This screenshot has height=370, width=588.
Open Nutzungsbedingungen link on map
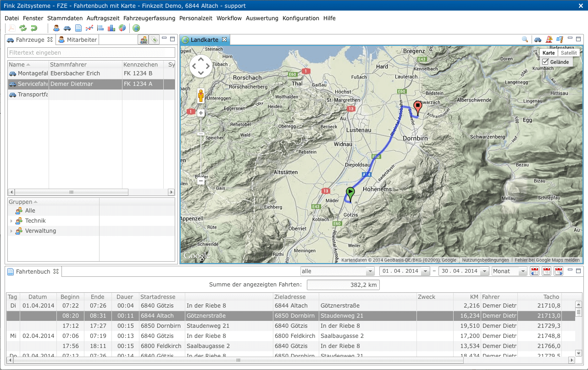point(485,260)
